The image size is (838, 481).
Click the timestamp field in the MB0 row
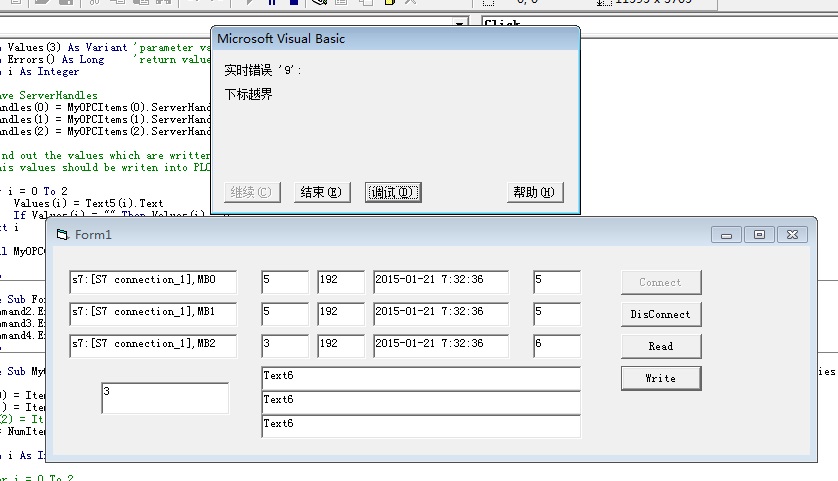click(441, 282)
